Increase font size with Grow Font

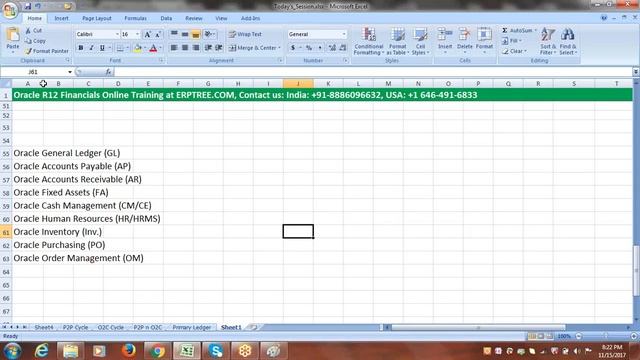[x=148, y=34]
